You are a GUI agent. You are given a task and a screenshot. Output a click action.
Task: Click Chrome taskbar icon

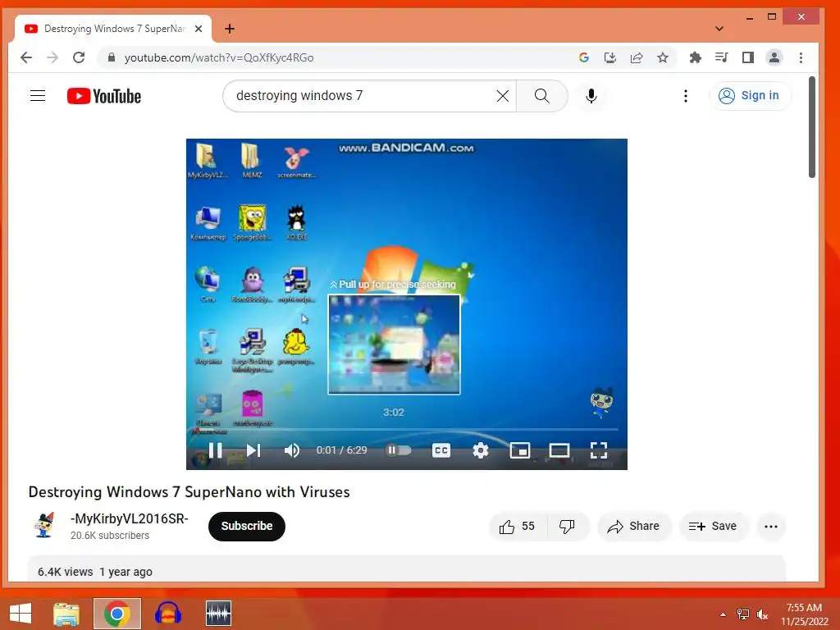(117, 614)
